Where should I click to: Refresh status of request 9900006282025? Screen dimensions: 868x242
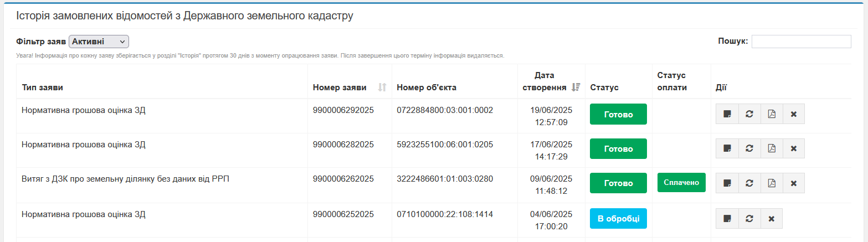pyautogui.click(x=749, y=148)
